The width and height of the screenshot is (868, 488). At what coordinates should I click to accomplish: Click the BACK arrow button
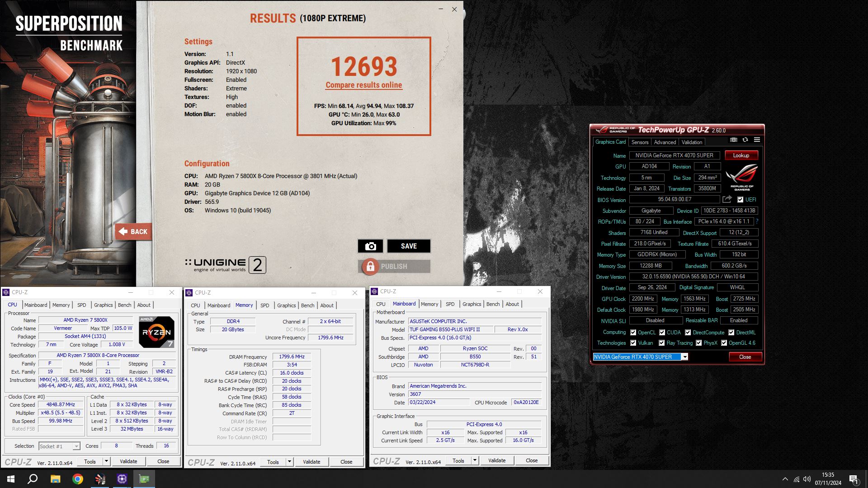click(x=133, y=232)
